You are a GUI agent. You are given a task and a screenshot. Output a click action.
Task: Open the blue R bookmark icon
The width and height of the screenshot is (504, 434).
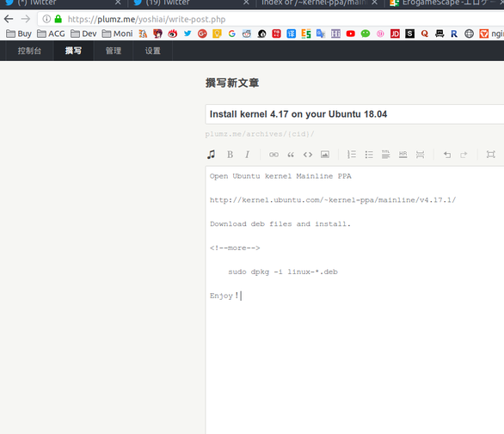[454, 34]
